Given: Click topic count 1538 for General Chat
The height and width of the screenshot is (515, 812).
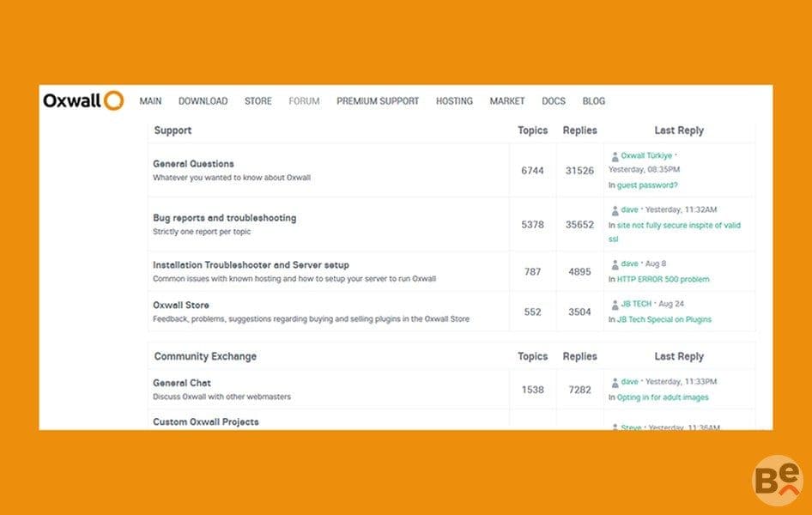Looking at the screenshot, I should click(x=532, y=390).
